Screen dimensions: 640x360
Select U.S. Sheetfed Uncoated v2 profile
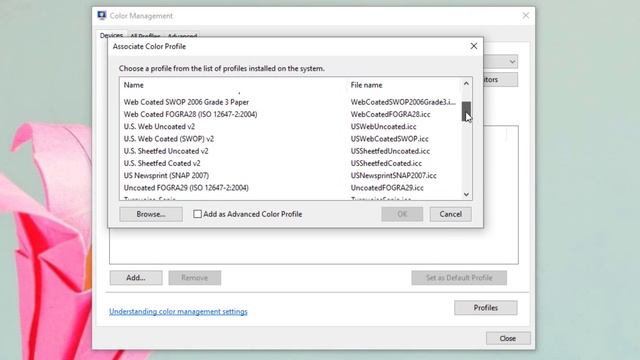pos(166,151)
